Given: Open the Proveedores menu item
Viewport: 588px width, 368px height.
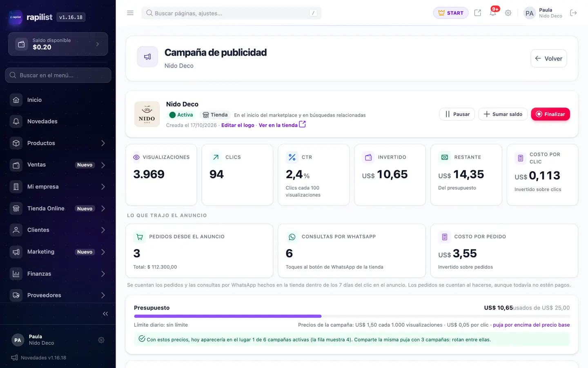Looking at the screenshot, I should pyautogui.click(x=58, y=295).
